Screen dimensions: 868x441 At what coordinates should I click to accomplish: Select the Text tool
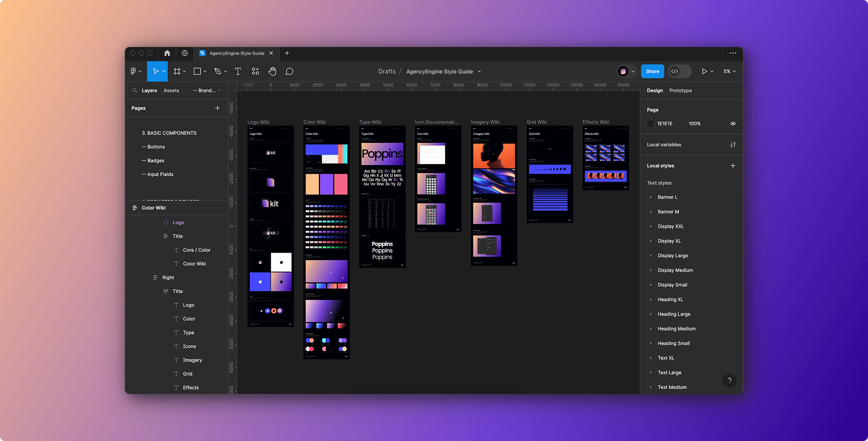[x=238, y=71]
